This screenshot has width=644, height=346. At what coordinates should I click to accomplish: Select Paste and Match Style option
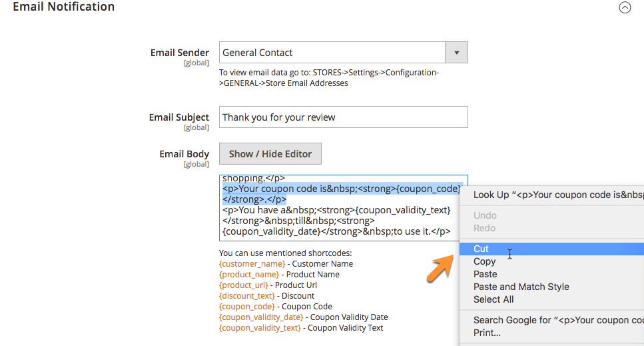[521, 287]
